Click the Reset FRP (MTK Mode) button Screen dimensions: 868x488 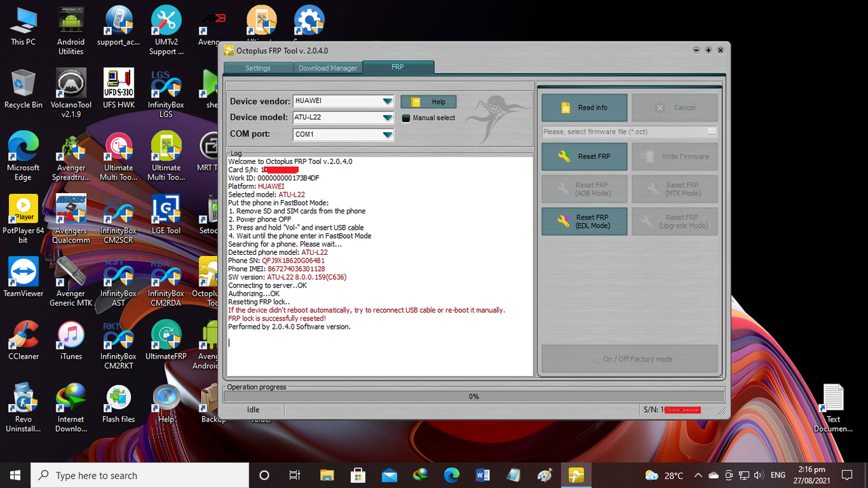[675, 188]
